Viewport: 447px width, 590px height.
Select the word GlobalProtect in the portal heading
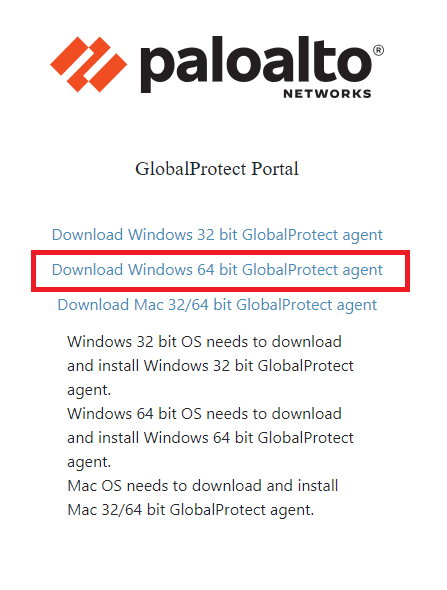tap(190, 169)
